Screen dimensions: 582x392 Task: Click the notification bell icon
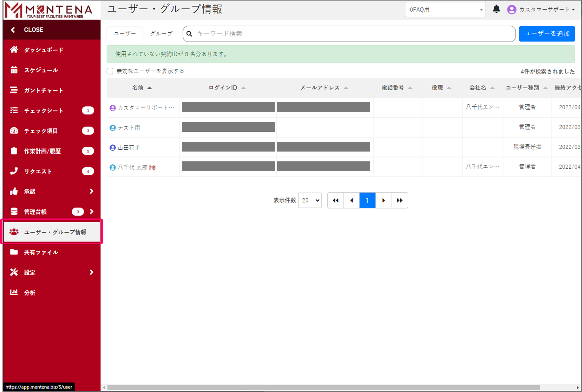point(496,9)
